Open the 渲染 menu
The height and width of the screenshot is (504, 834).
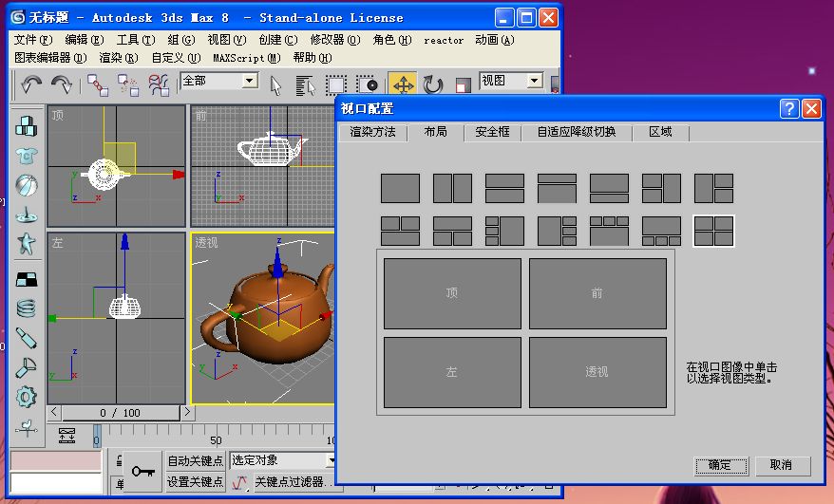tap(118, 57)
